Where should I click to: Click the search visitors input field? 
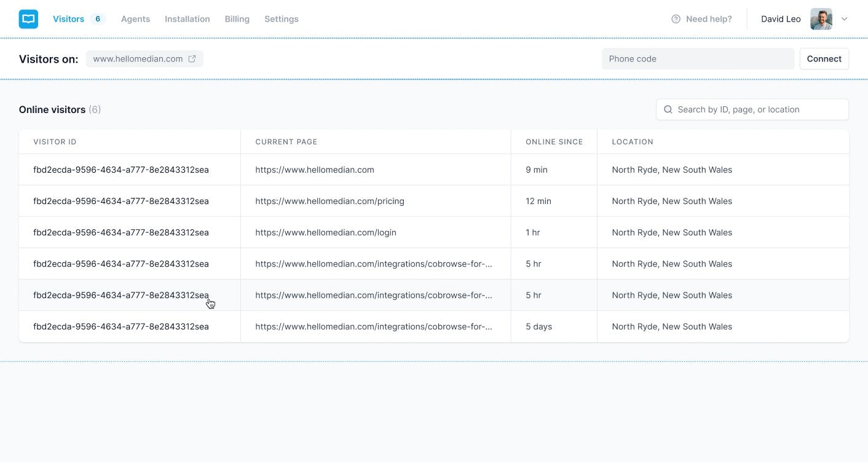[751, 109]
